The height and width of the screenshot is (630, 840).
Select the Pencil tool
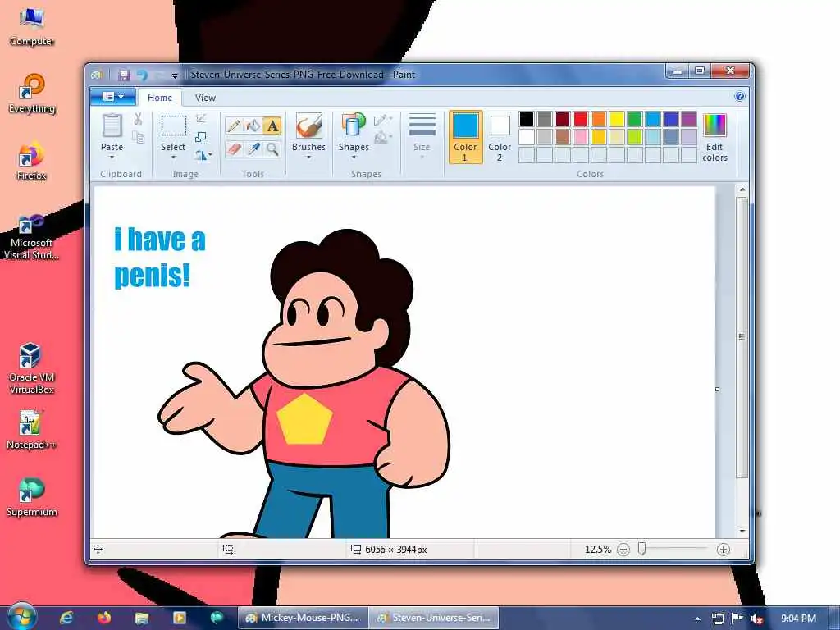234,126
